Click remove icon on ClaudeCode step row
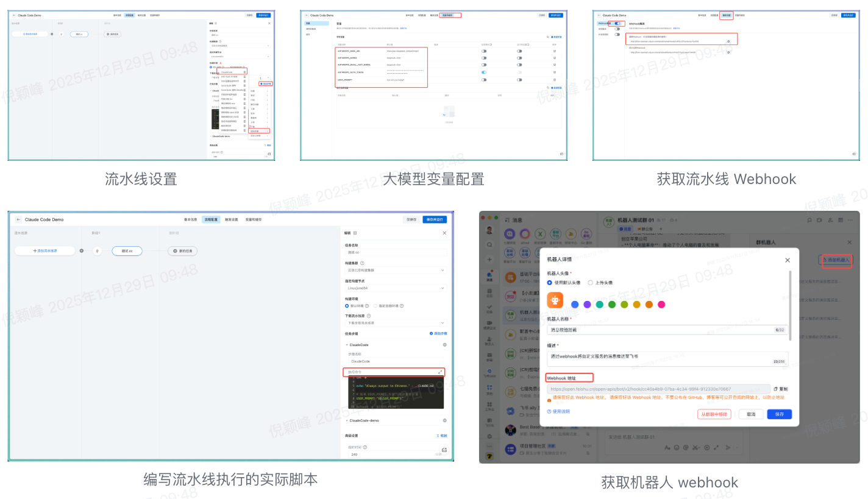868x499 pixels. click(x=444, y=345)
